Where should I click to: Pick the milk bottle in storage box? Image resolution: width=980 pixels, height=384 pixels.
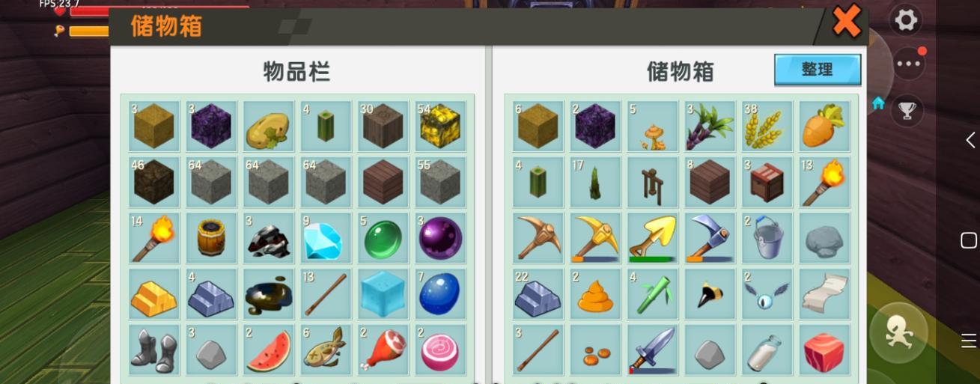[x=767, y=349]
